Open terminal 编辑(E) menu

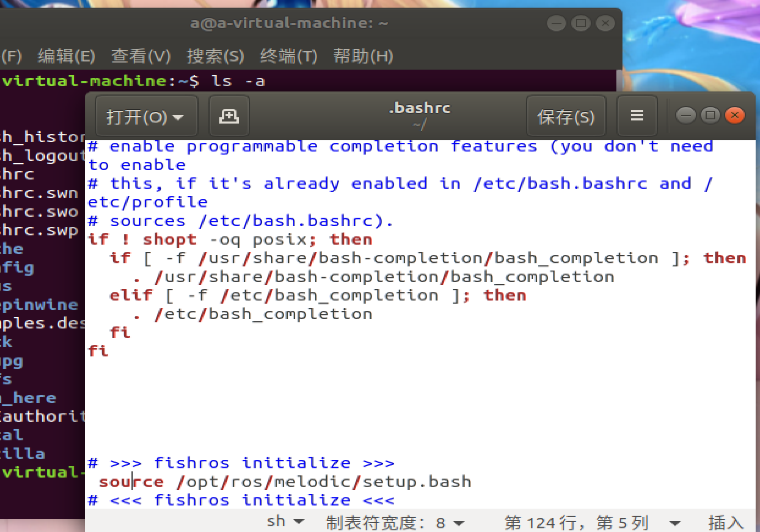tap(66, 56)
